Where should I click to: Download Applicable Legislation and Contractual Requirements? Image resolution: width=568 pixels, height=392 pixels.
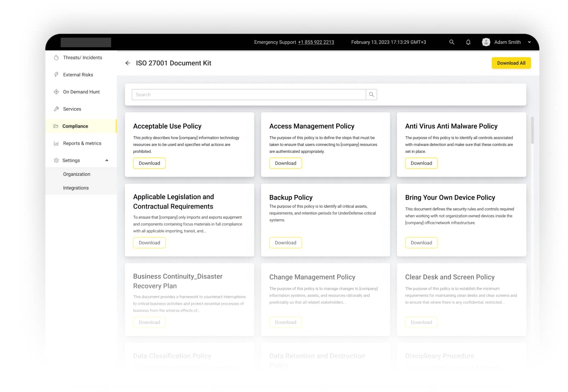[149, 243]
